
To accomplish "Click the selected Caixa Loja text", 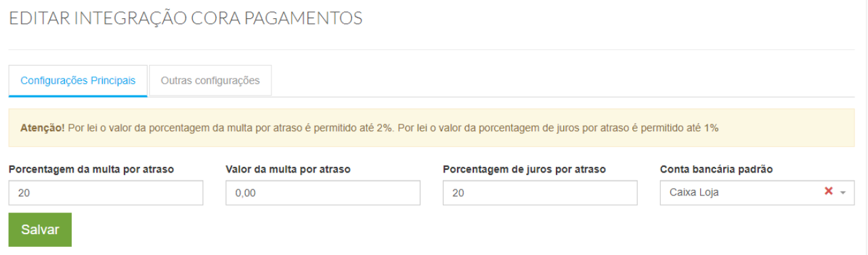I will pyautogui.click(x=694, y=193).
